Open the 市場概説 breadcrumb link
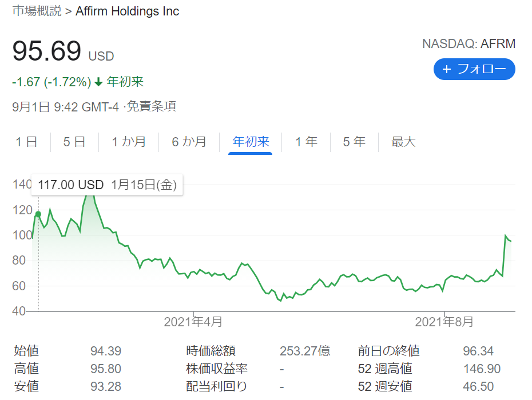The height and width of the screenshot is (400, 532). pyautogui.click(x=37, y=11)
